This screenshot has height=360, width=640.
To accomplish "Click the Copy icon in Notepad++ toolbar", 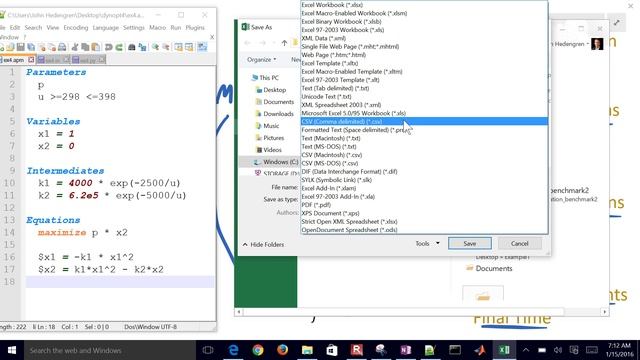I will coord(85,47).
